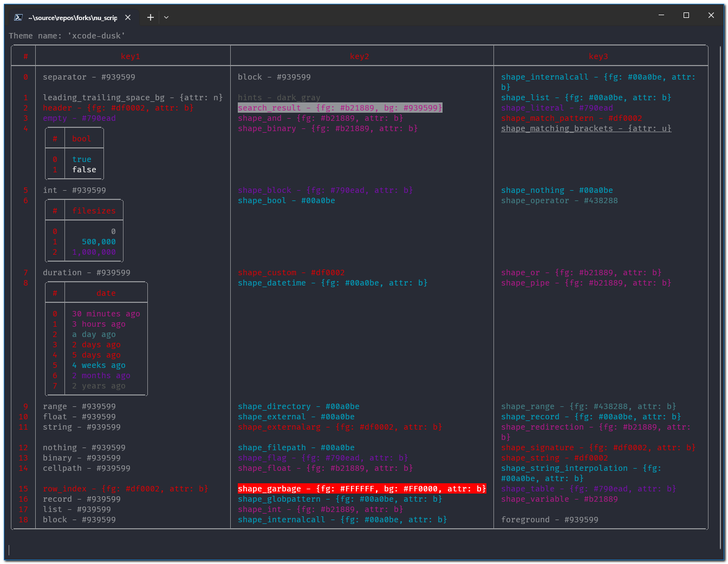
Task: Click the filesizes table header
Action: [94, 211]
